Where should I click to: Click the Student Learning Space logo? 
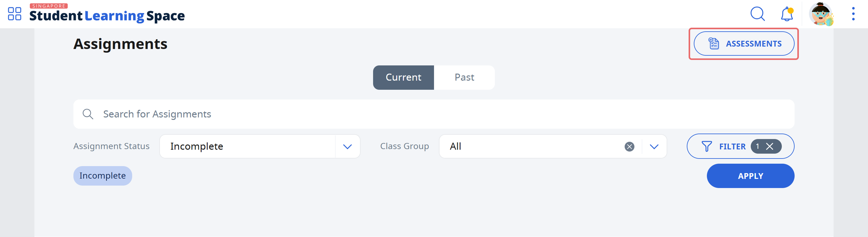click(107, 14)
